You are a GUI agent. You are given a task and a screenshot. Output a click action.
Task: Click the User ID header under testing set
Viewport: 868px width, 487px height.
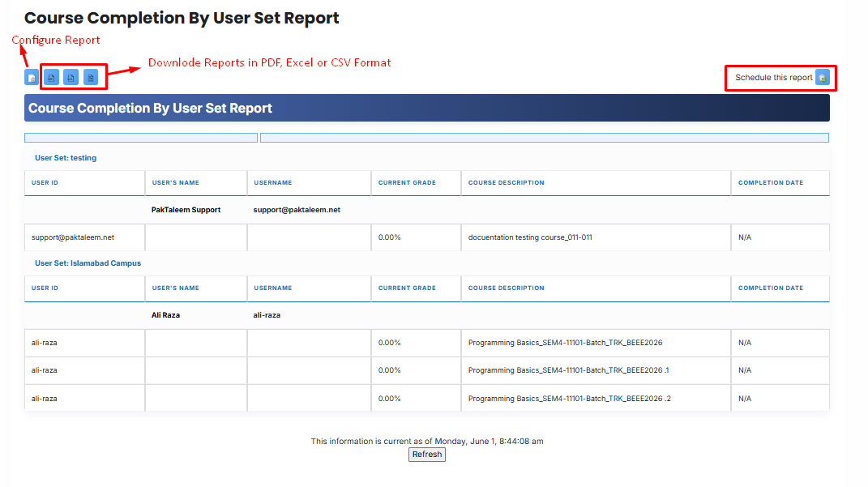45,182
